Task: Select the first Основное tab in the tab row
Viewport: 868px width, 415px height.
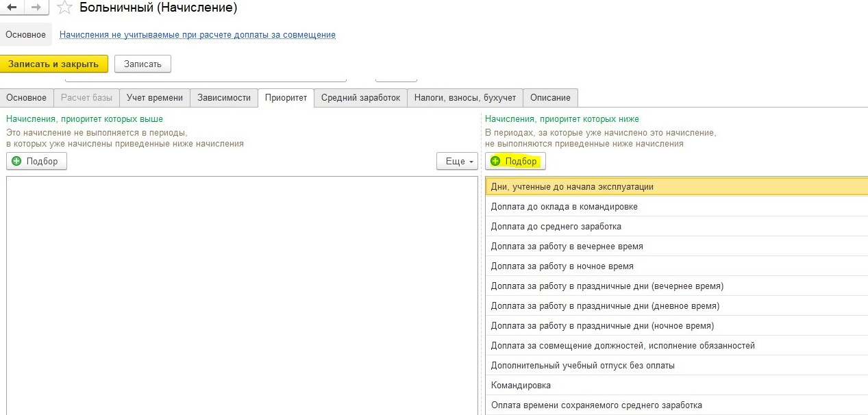Action: (x=27, y=98)
